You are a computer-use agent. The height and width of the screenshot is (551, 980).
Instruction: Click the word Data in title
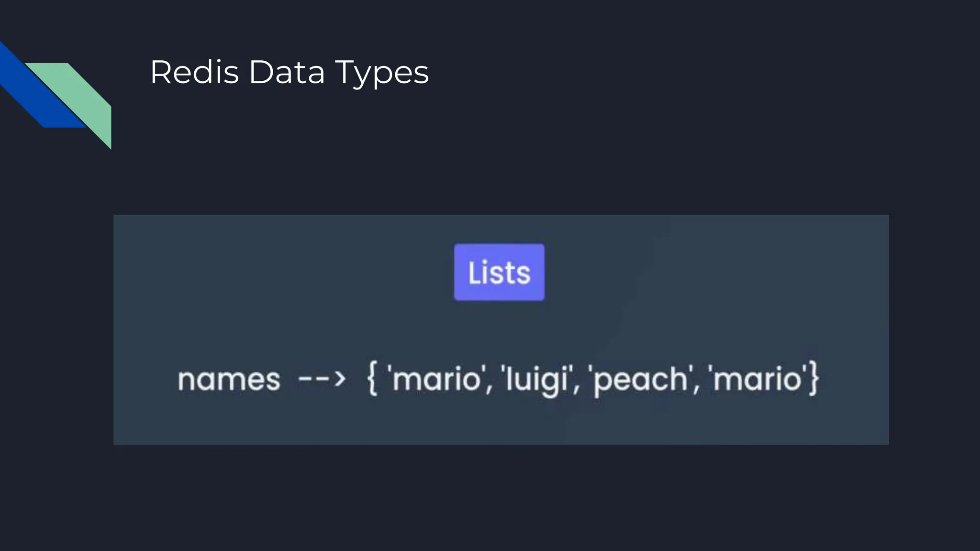[287, 72]
